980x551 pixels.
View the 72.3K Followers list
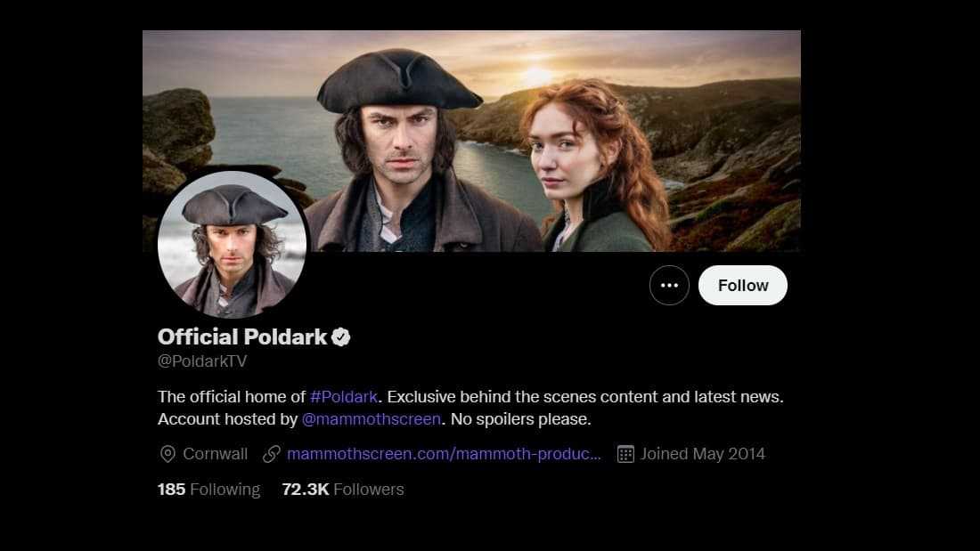coord(342,490)
